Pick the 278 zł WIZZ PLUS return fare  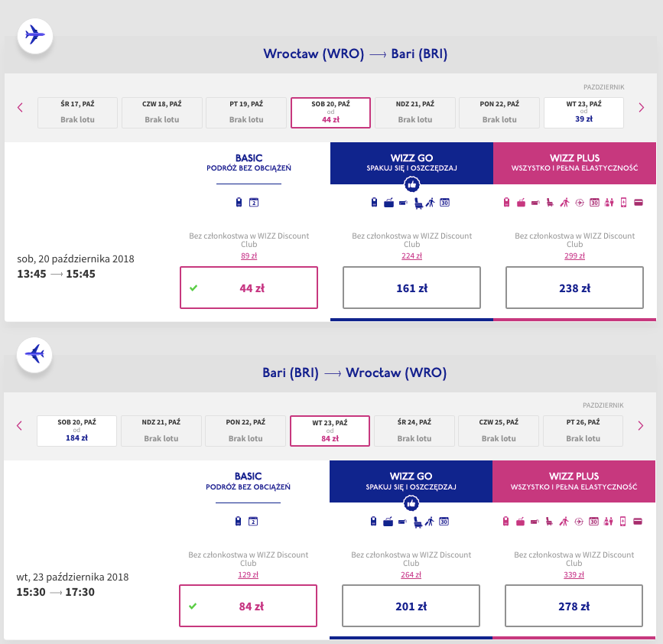[574, 607]
